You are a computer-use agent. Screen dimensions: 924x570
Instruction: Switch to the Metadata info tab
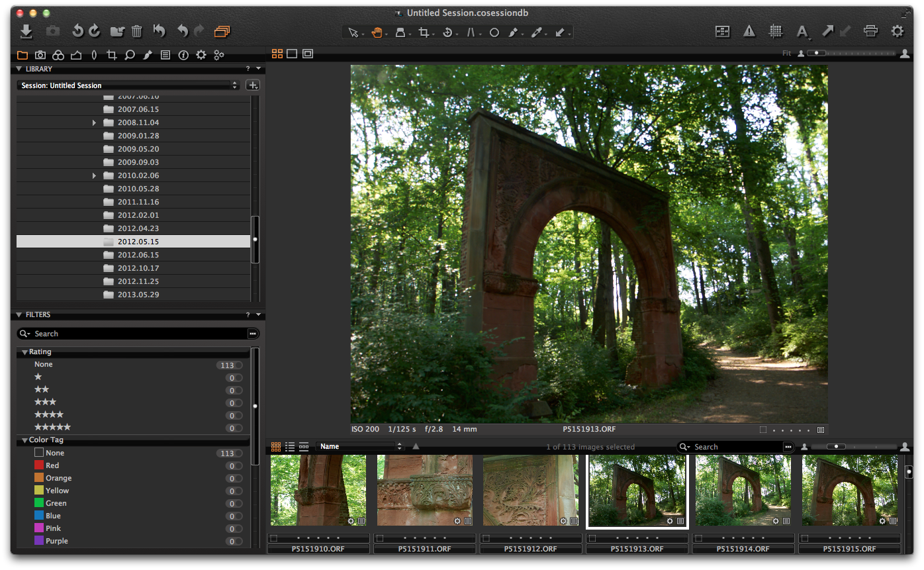click(x=183, y=55)
